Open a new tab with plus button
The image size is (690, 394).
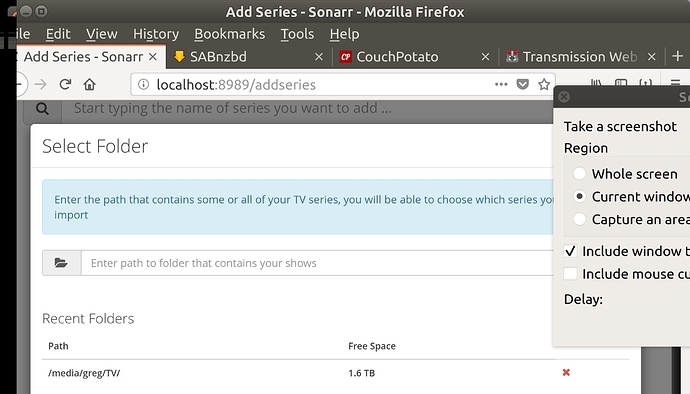(678, 56)
